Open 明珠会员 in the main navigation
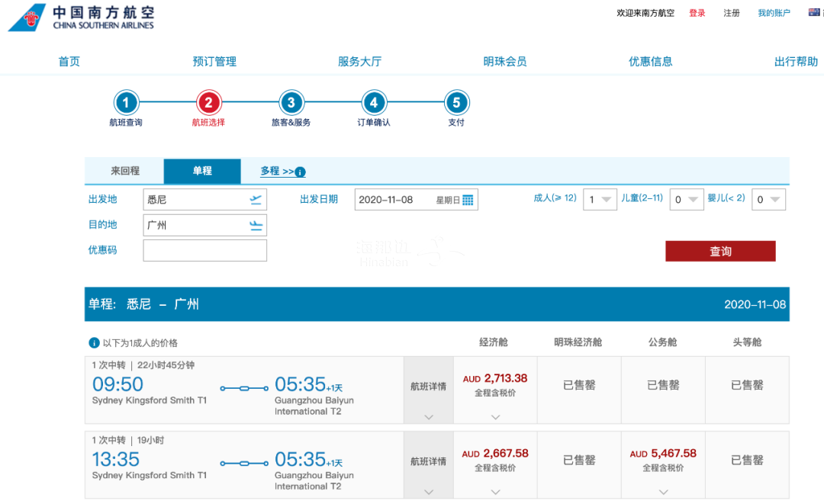824x504 pixels. click(505, 62)
